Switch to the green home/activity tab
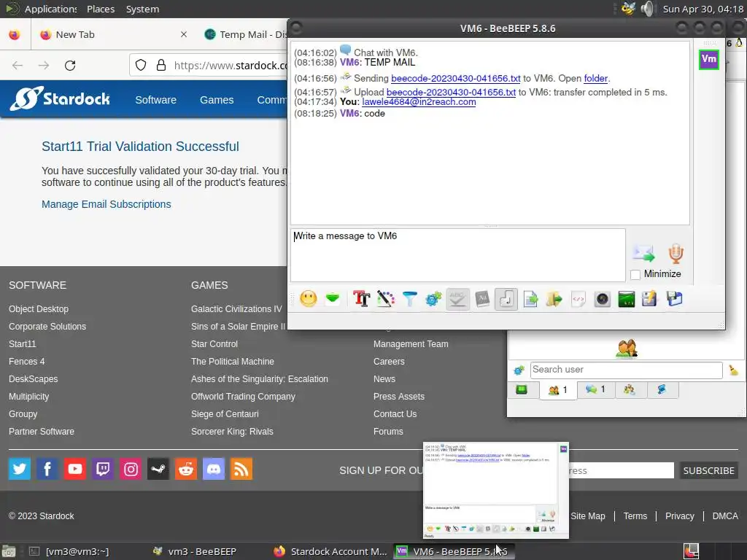The height and width of the screenshot is (560, 747). pos(522,390)
